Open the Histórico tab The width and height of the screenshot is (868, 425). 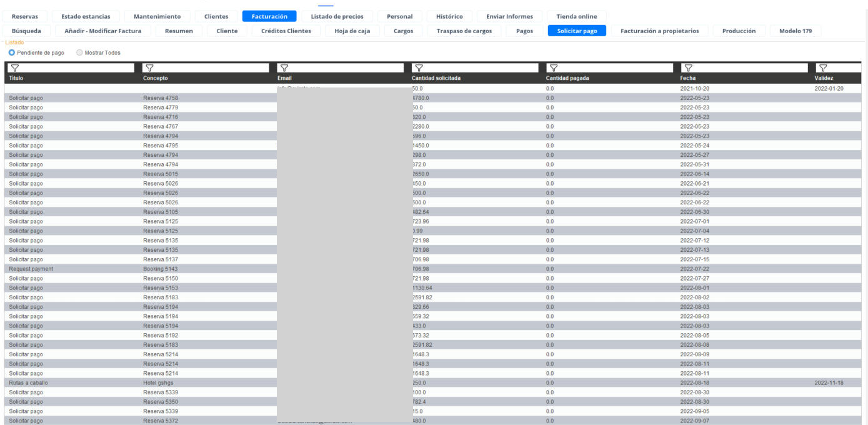(450, 16)
